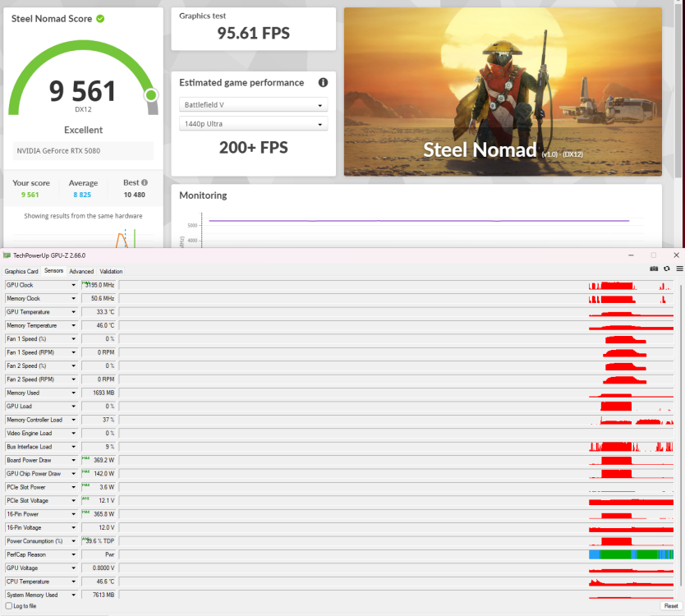Expand the PCIe Slot Voltage sensor dropdown

point(73,501)
